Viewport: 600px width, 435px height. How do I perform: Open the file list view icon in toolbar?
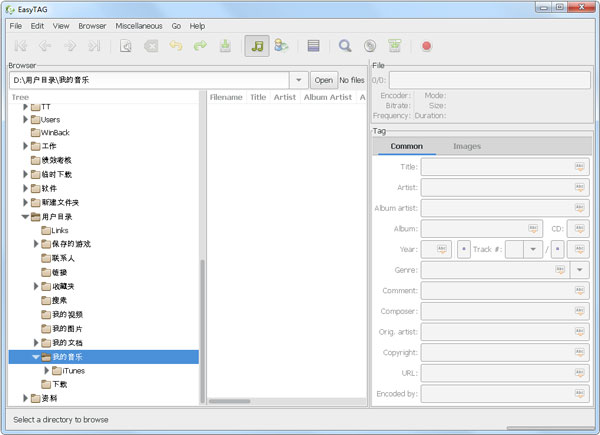(x=313, y=46)
